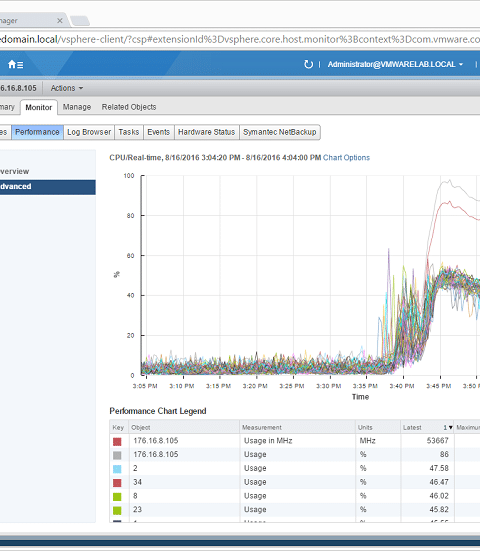
Task: Open the Log Browser sub-tab
Action: (x=89, y=132)
